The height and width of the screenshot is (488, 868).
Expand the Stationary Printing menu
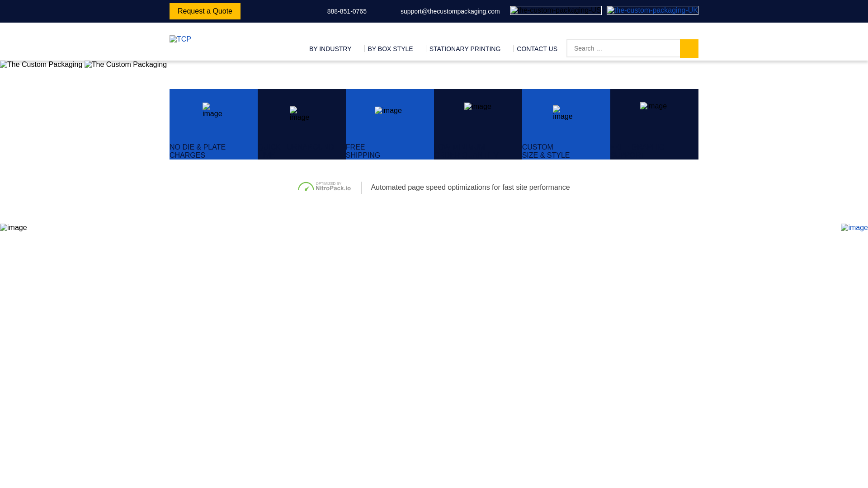point(464,49)
